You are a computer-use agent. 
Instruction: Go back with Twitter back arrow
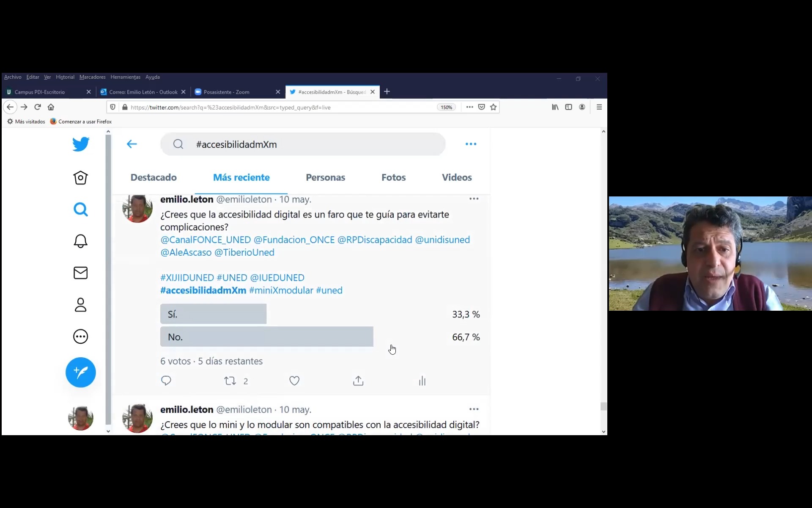click(132, 144)
